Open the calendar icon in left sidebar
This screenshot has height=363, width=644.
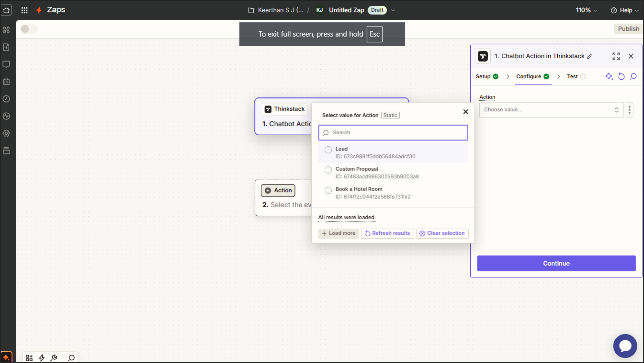point(6,82)
